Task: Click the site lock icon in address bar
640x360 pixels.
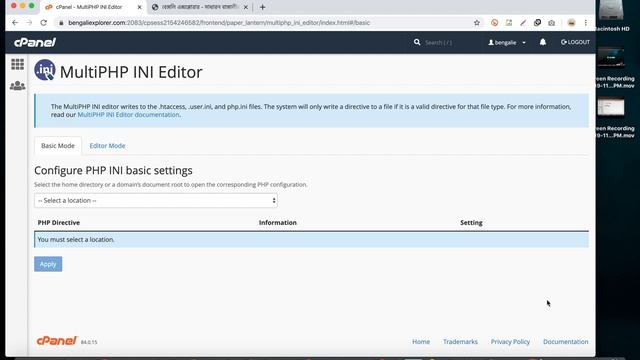Action: (x=61, y=23)
